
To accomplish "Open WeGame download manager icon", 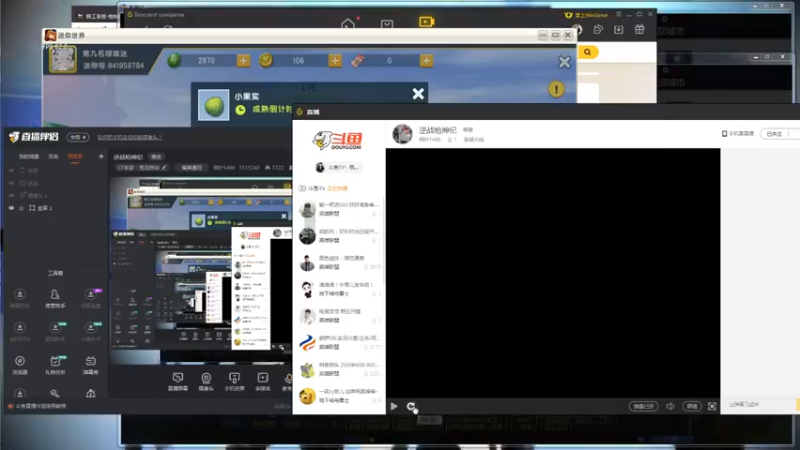I will (618, 30).
